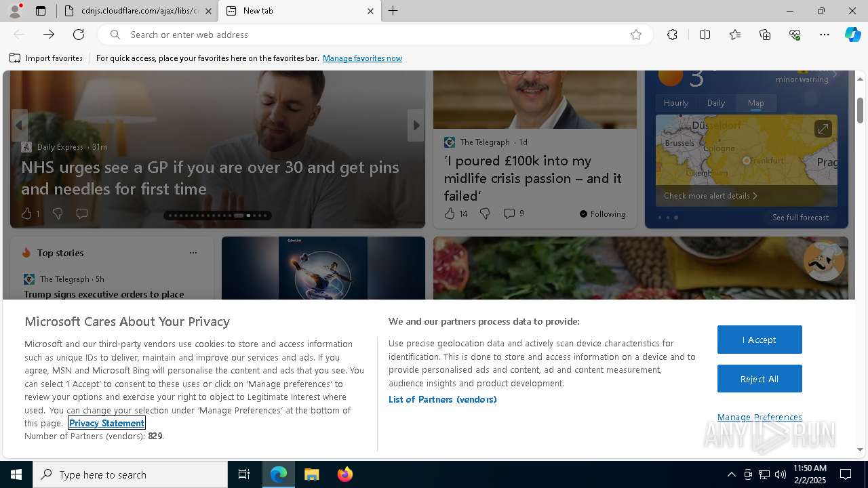
Task: Open the Favorites list icon
Action: pyautogui.click(x=735, y=35)
